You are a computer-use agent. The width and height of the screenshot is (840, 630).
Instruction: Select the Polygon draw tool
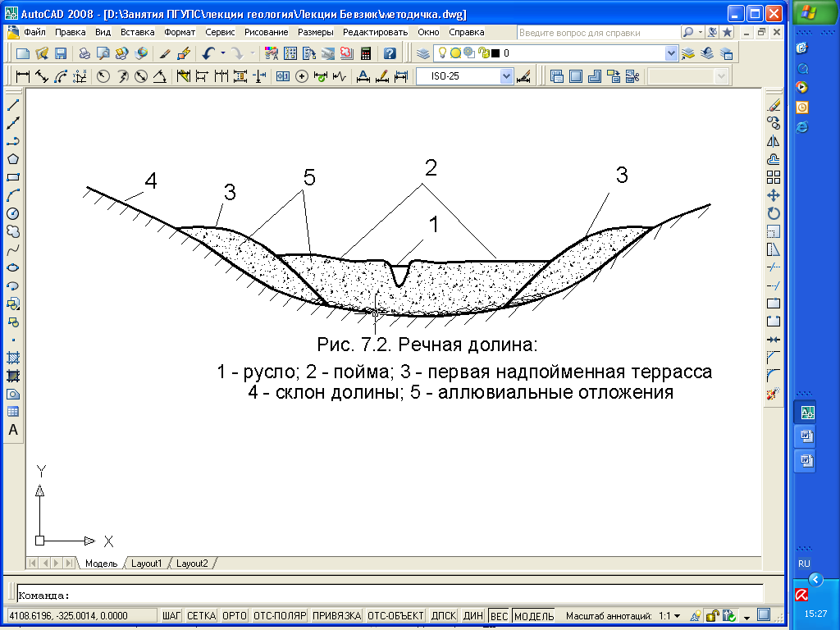13,159
